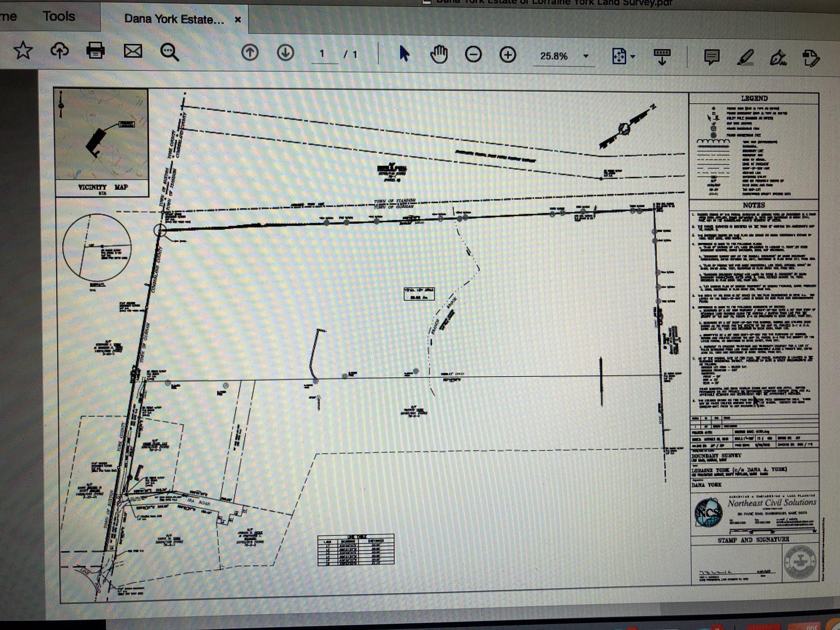Viewport: 840px width, 630px height.
Task: Click the page number input field
Action: click(322, 54)
